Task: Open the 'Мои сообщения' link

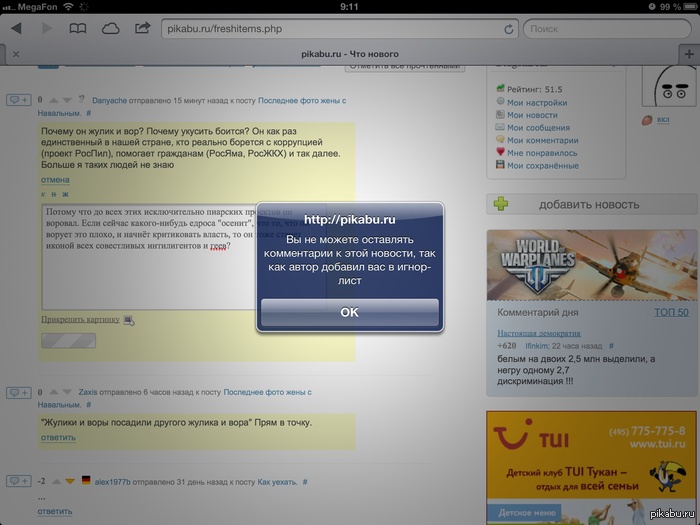Action: tap(538, 128)
